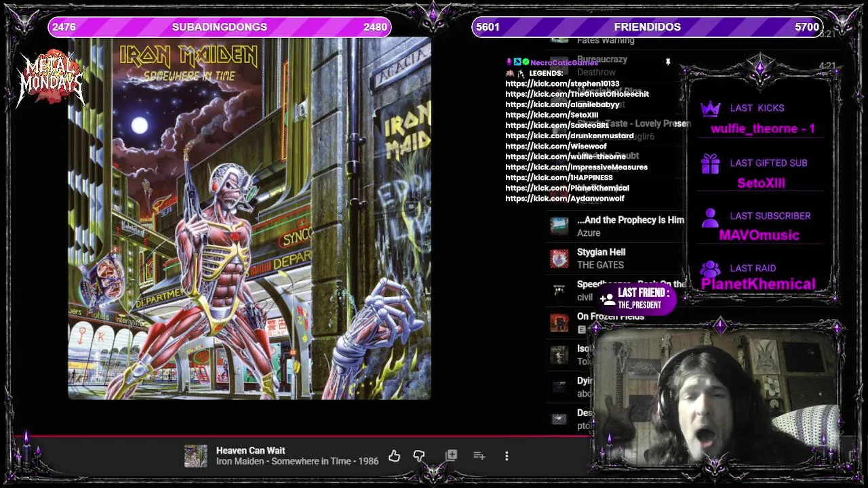Select the artist name THE GATES
This screenshot has height=488, width=868.
[x=600, y=265]
